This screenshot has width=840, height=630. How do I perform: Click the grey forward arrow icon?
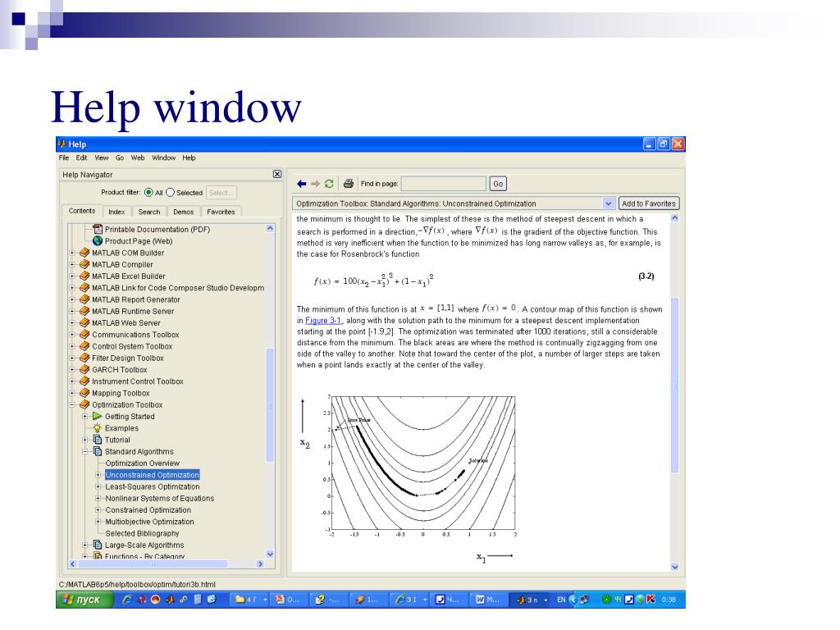click(315, 184)
